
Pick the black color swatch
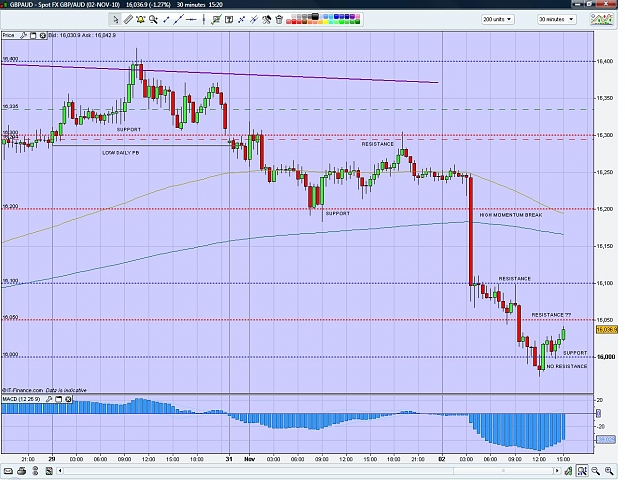[x=315, y=16]
